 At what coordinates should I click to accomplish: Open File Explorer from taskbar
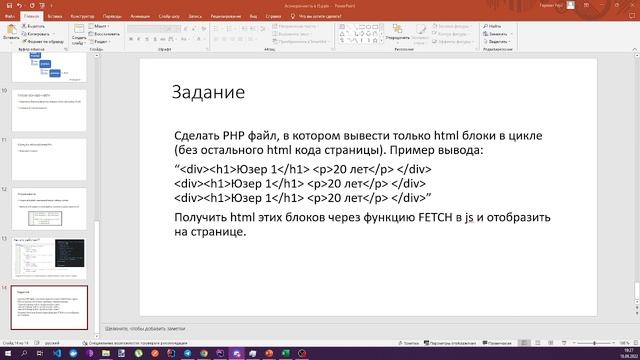click(x=106, y=353)
